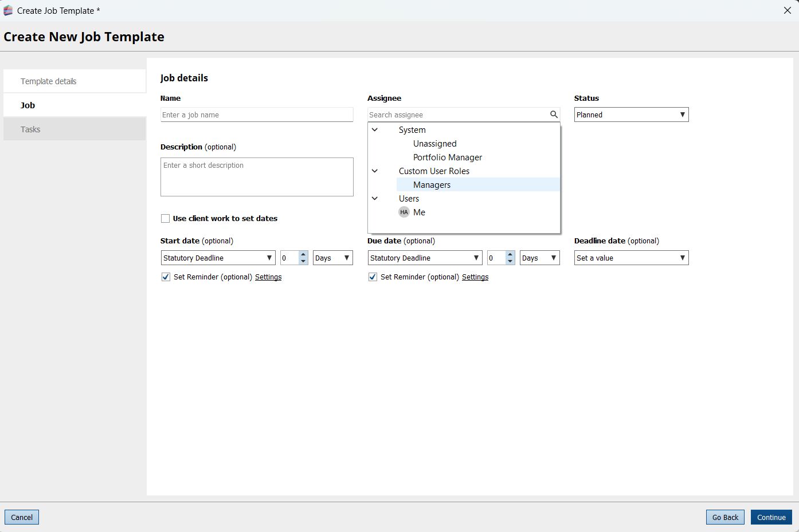Uncheck Start date Set Reminder checkbox

click(x=166, y=277)
